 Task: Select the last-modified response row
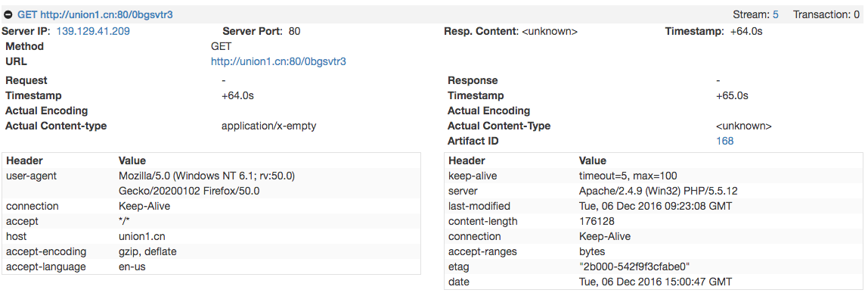tap(654, 206)
